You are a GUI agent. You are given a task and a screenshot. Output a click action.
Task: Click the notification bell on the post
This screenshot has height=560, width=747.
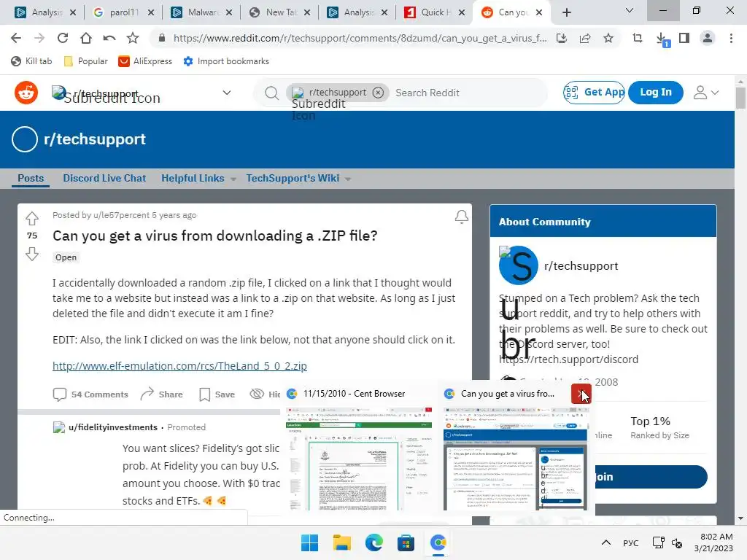[461, 217]
